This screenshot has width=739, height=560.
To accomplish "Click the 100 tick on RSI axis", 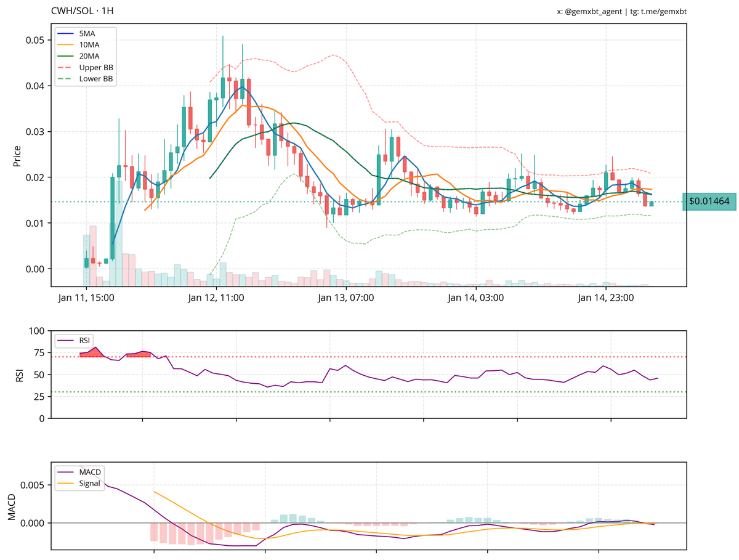I will point(38,331).
